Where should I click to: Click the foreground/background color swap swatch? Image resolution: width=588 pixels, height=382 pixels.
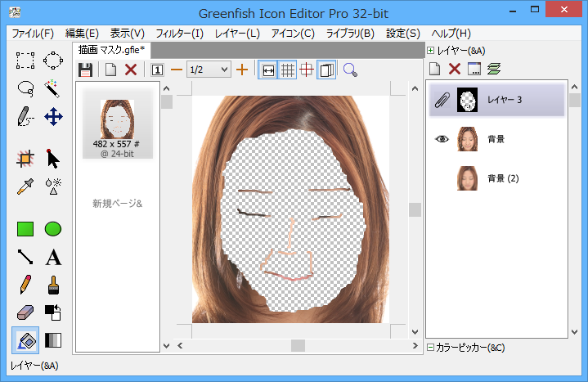click(53, 312)
